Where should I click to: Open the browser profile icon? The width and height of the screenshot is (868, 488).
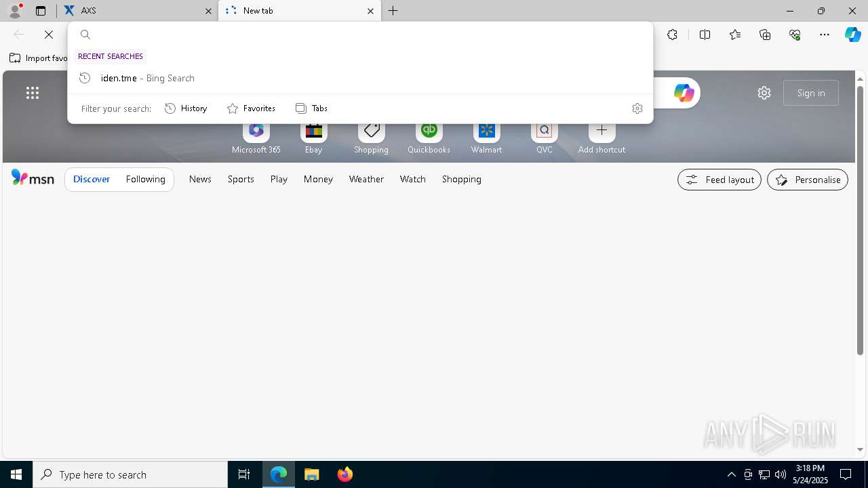point(15,11)
